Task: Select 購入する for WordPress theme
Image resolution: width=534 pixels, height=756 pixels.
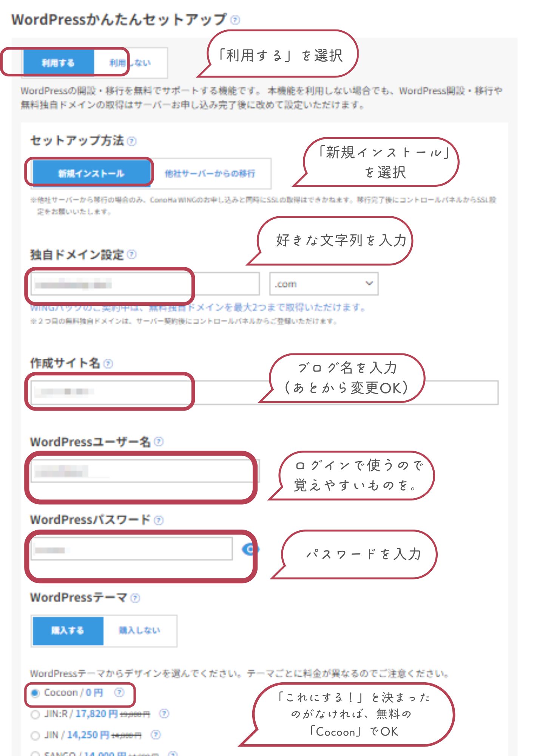Action: (x=68, y=631)
